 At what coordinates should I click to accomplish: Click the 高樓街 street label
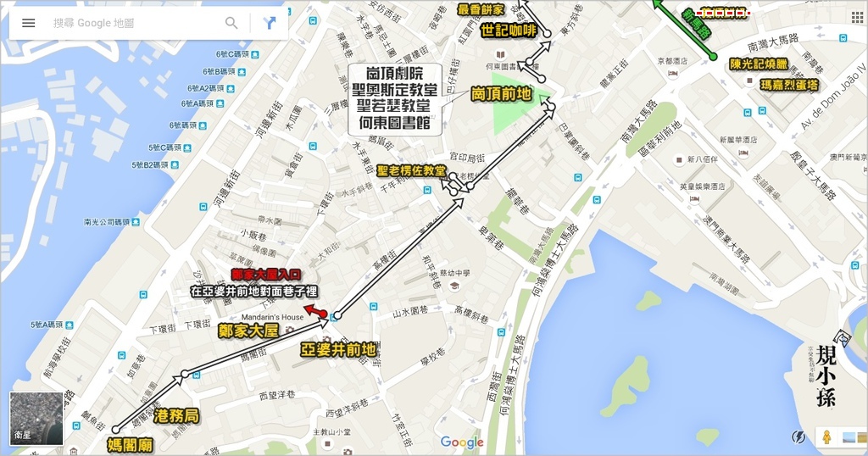tap(384, 261)
